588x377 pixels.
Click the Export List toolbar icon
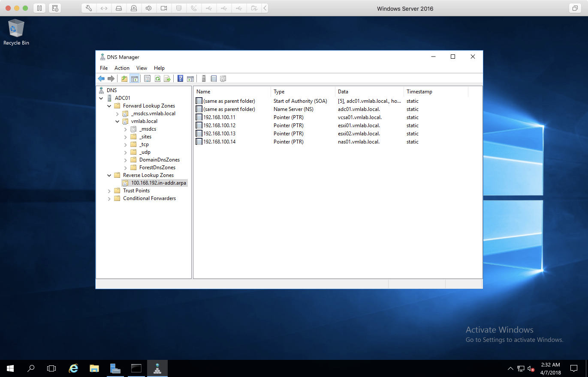pyautogui.click(x=167, y=78)
